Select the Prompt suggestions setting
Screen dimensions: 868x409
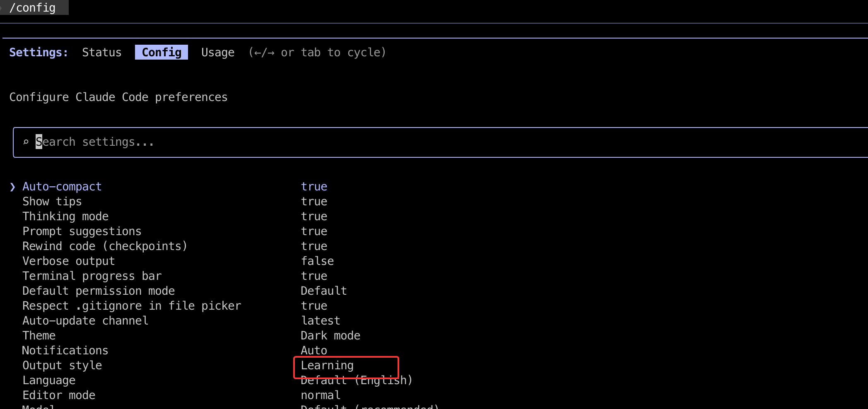(x=82, y=231)
